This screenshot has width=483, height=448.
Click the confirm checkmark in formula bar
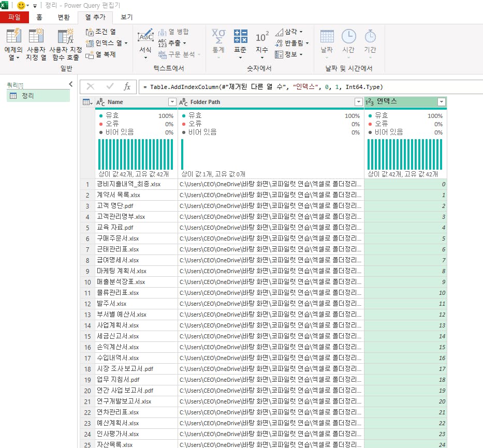(x=110, y=86)
